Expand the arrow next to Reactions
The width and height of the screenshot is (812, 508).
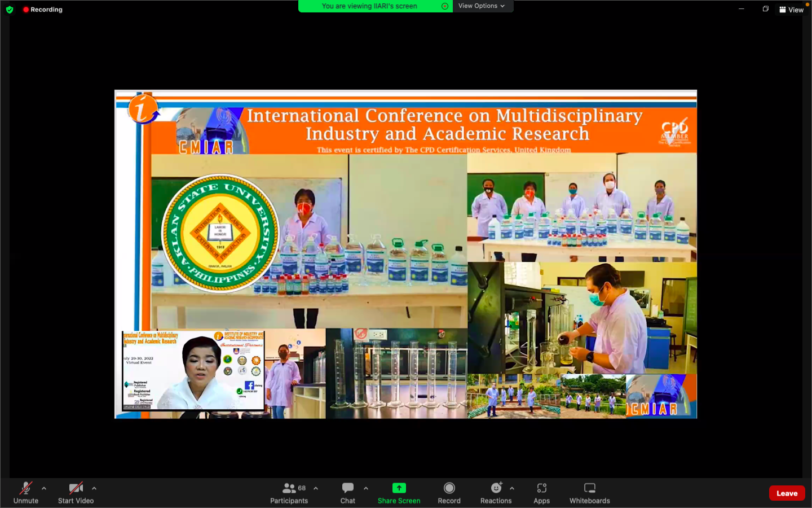[512, 488]
